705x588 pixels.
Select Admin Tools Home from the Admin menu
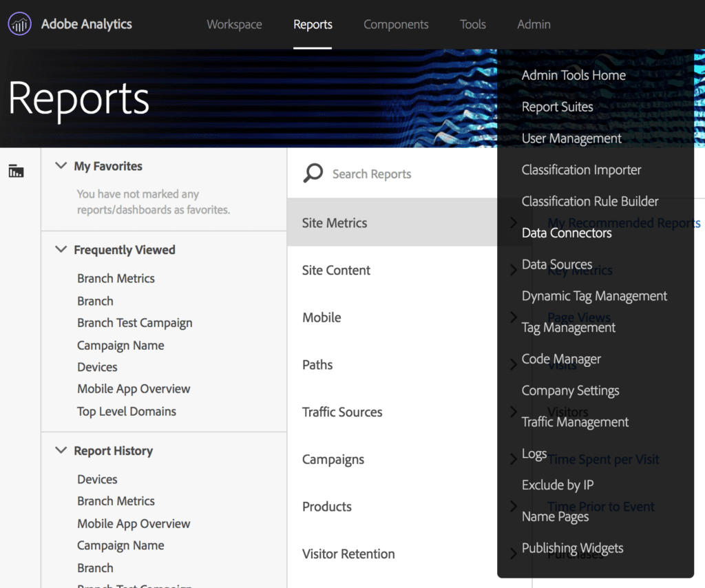pyautogui.click(x=573, y=74)
